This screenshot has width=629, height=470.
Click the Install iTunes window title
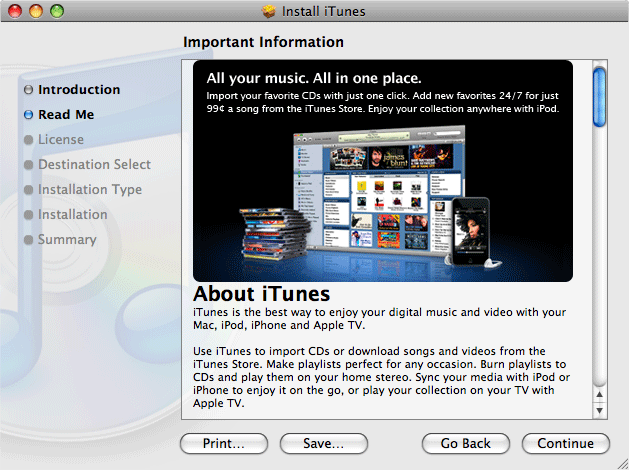[x=323, y=11]
